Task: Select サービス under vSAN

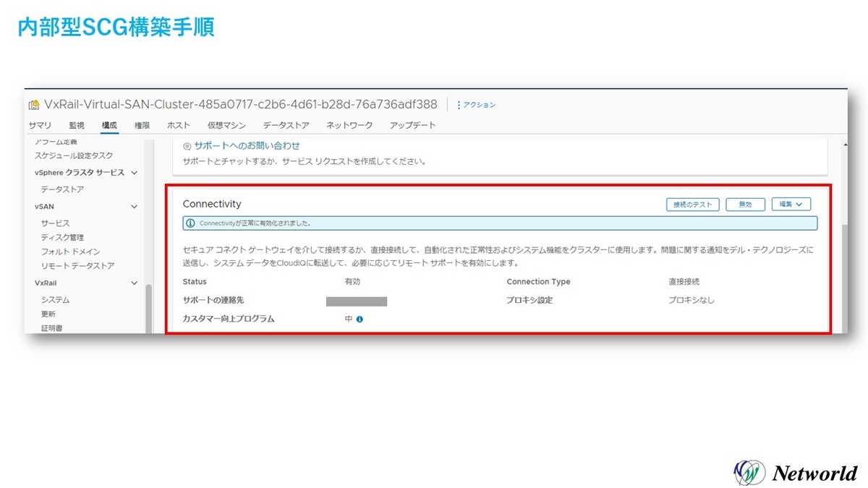Action: pyautogui.click(x=56, y=223)
